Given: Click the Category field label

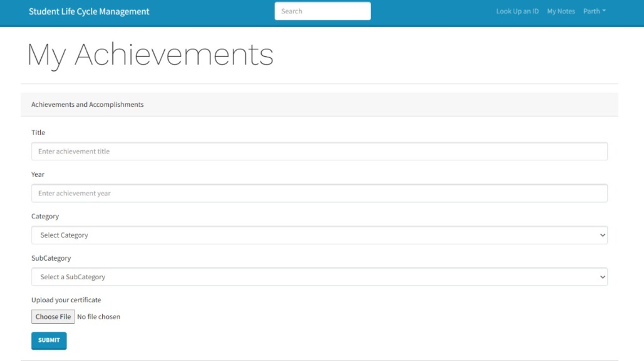Looking at the screenshot, I should (x=45, y=216).
